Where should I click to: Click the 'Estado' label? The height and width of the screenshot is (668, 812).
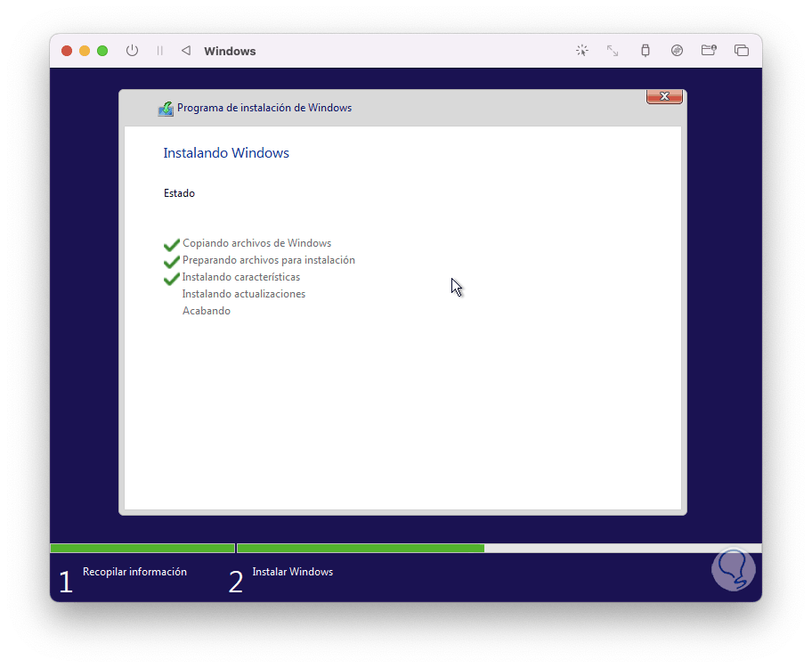click(x=179, y=193)
